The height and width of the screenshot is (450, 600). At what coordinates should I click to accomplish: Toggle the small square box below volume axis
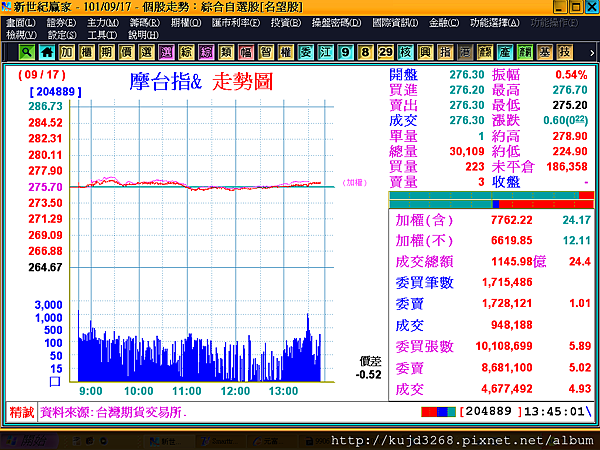tap(55, 381)
